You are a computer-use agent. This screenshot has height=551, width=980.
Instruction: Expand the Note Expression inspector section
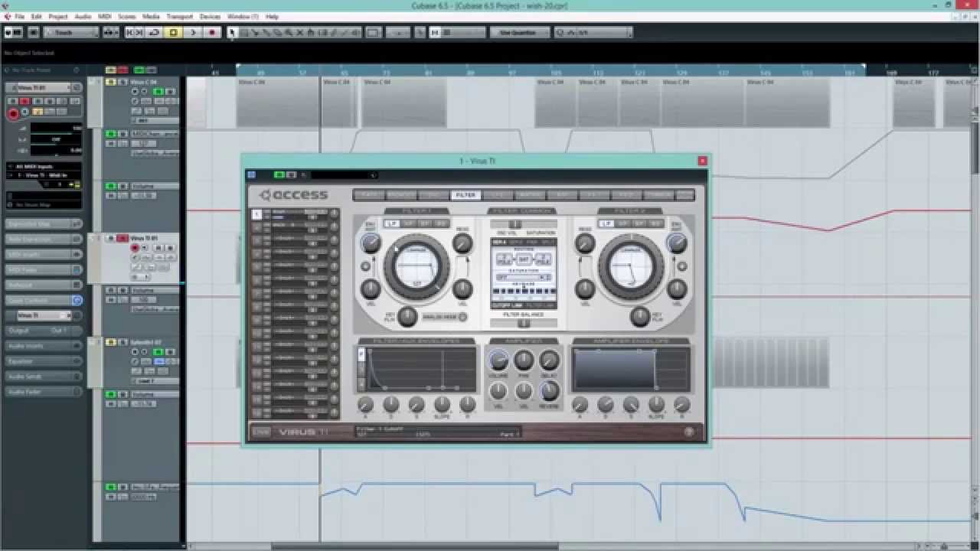coord(44,239)
